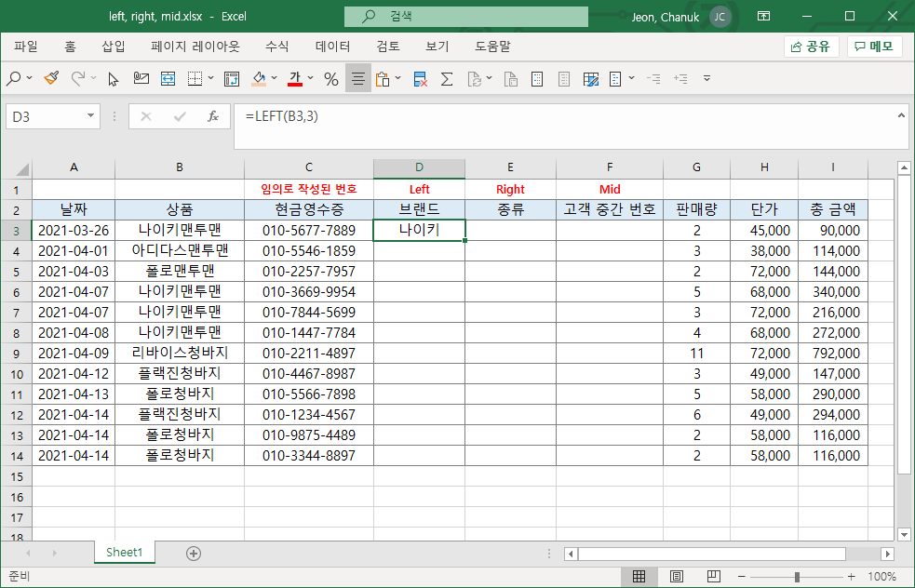Viewport: 915px width, 588px height.
Task: Click the zoom in plus button
Action: click(852, 577)
